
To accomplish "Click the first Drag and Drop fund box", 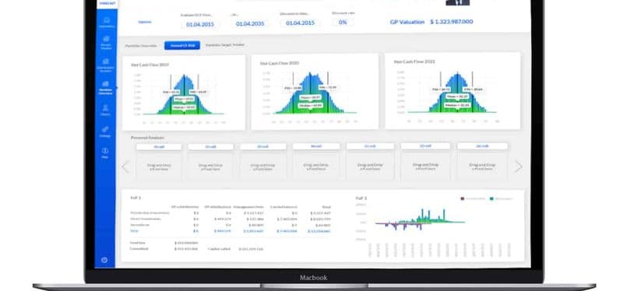I will point(160,167).
